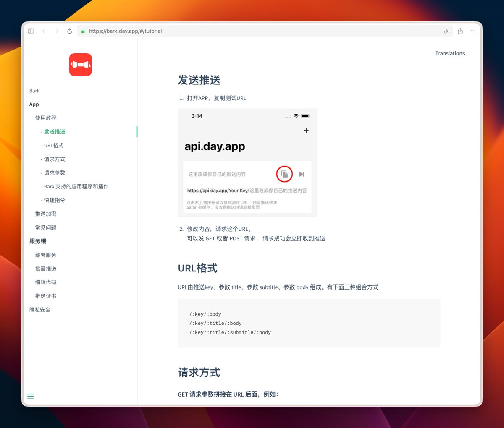Select the 常见问题 sidebar entry
The height and width of the screenshot is (428, 504).
pyautogui.click(x=45, y=227)
